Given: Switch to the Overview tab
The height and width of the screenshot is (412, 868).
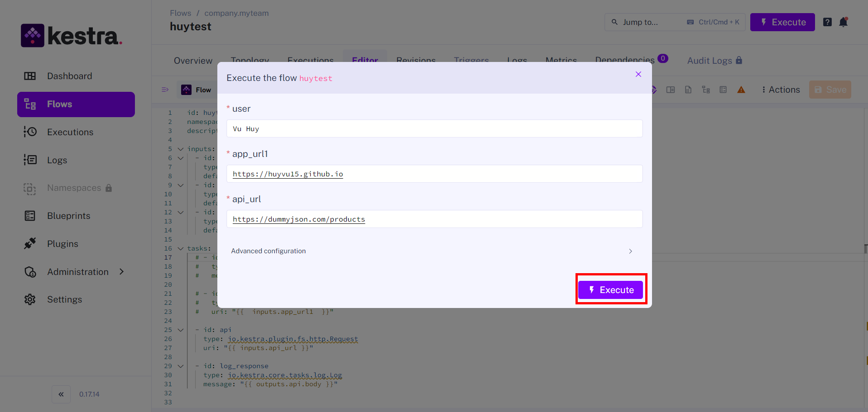Looking at the screenshot, I should (193, 61).
